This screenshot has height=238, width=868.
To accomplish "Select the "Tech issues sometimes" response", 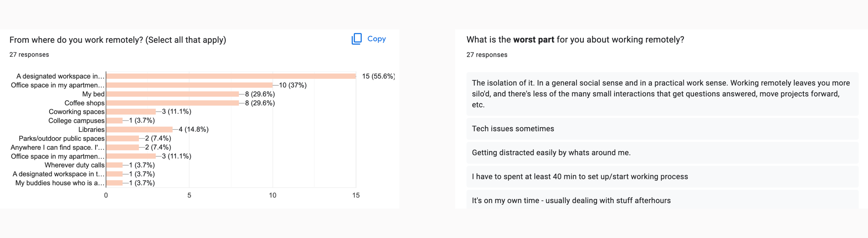I will coord(513,129).
